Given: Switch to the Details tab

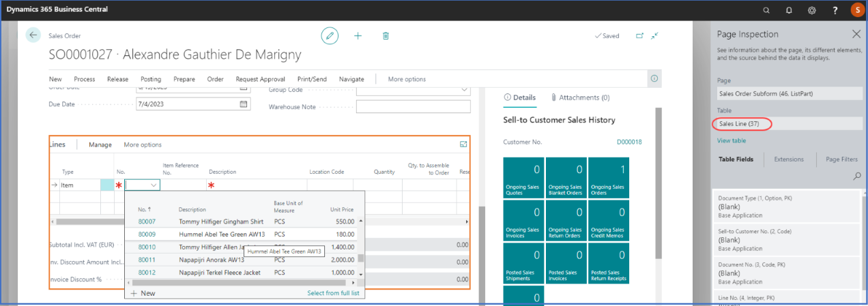Looking at the screenshot, I should pyautogui.click(x=520, y=97).
